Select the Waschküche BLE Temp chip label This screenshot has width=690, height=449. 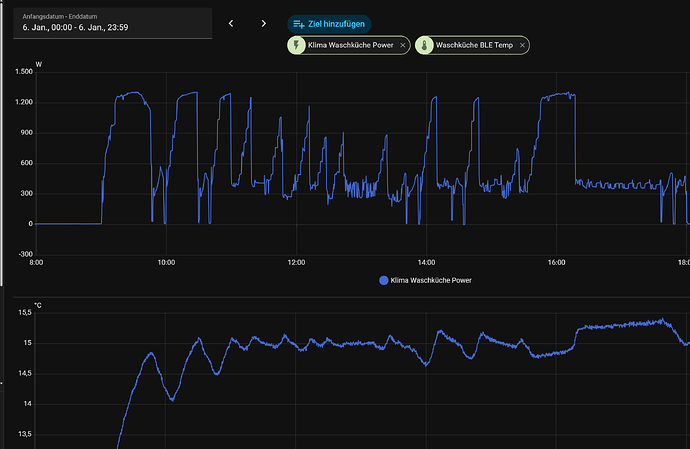tap(475, 45)
